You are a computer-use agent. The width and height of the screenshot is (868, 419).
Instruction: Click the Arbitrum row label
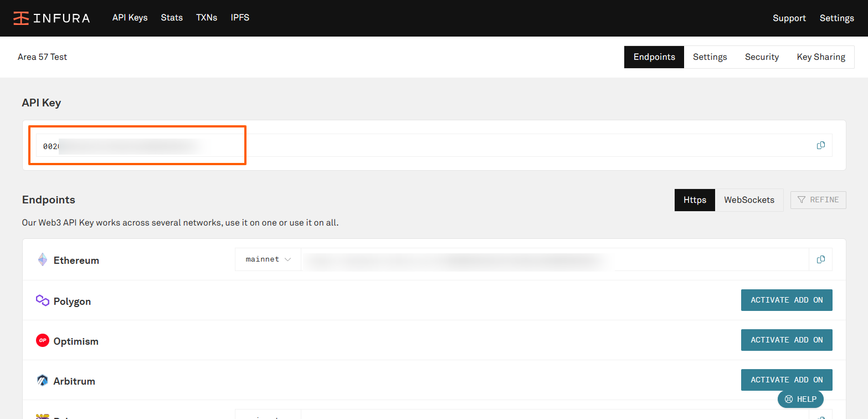[74, 381]
